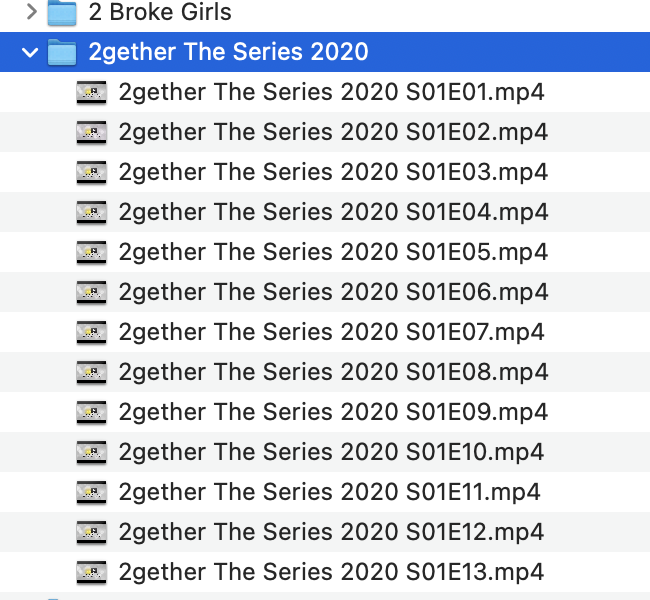Image resolution: width=650 pixels, height=600 pixels.
Task: Click the video icon of S01E01.mp4
Action: 92,93
